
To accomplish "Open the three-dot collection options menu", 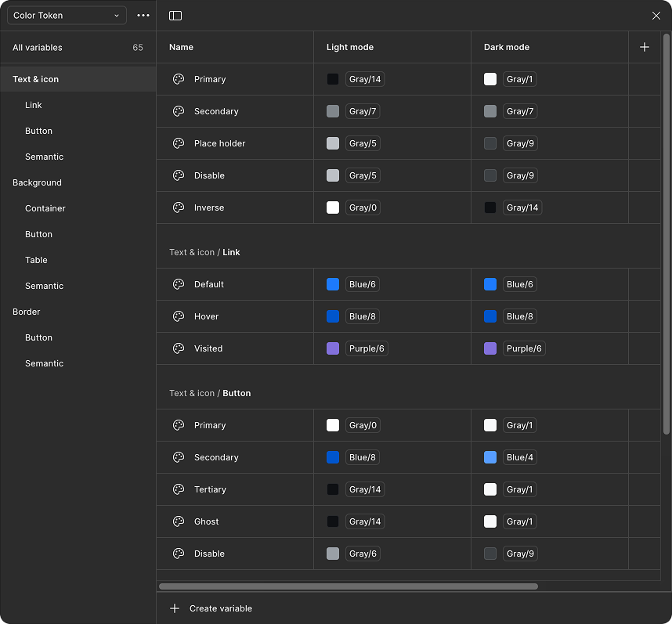I will click(143, 16).
